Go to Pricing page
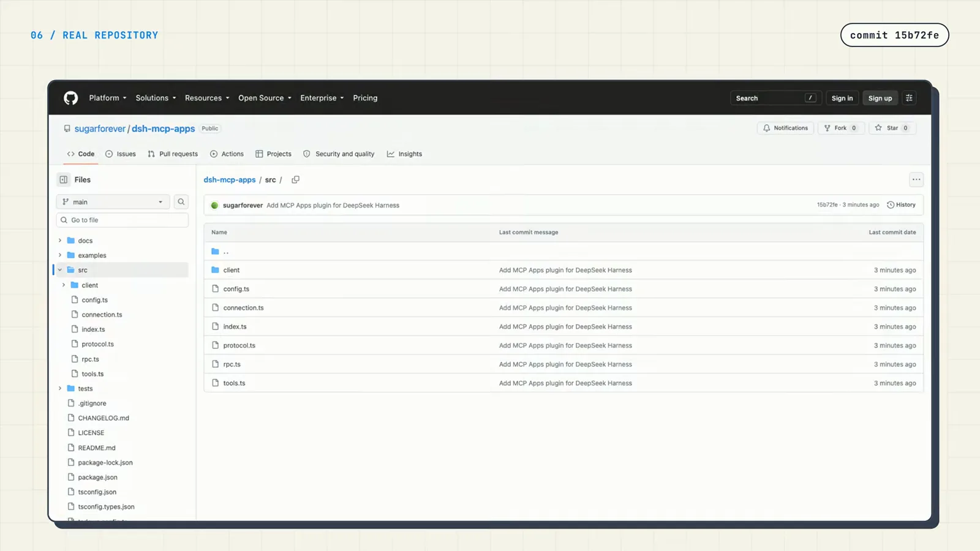 pyautogui.click(x=365, y=98)
